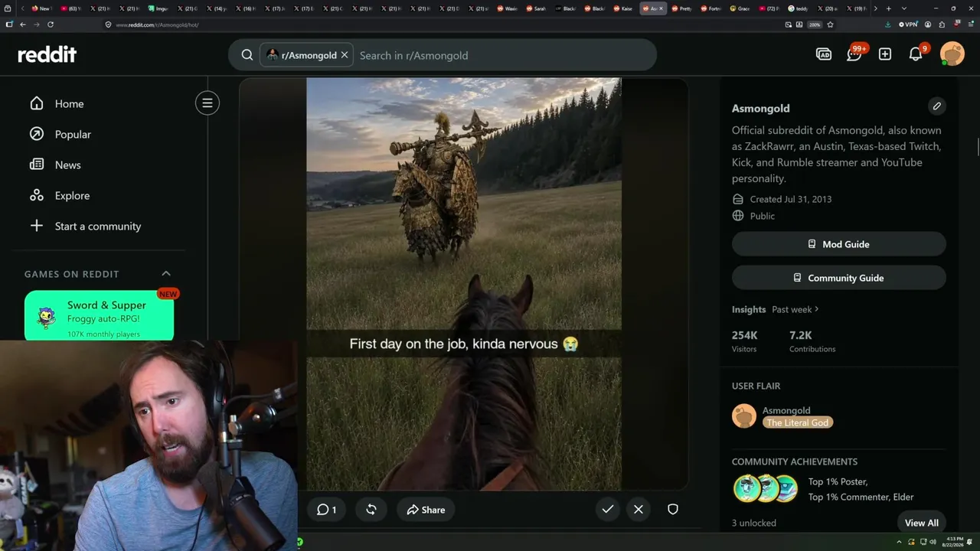Open the Sword & Supper game card
The width and height of the screenshot is (980, 551).
99,315
